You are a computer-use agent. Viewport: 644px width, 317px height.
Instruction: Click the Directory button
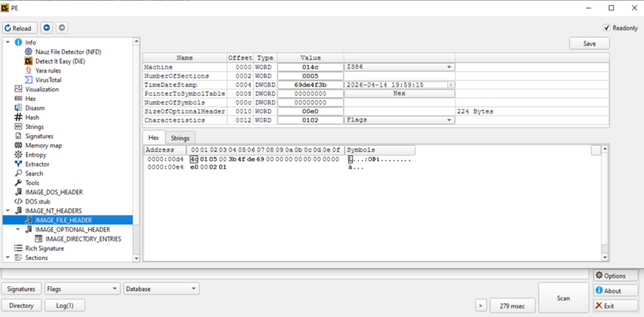click(21, 305)
